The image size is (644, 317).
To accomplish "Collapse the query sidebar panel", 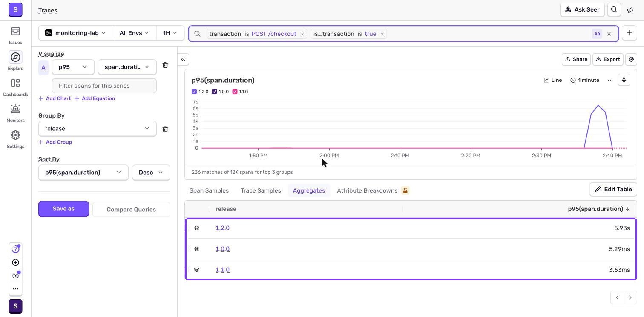I will coord(183,59).
